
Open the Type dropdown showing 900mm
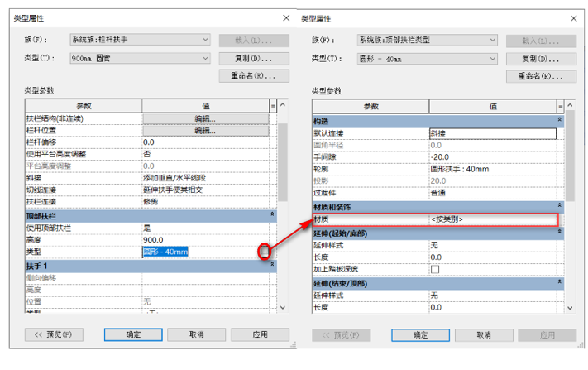point(140,58)
